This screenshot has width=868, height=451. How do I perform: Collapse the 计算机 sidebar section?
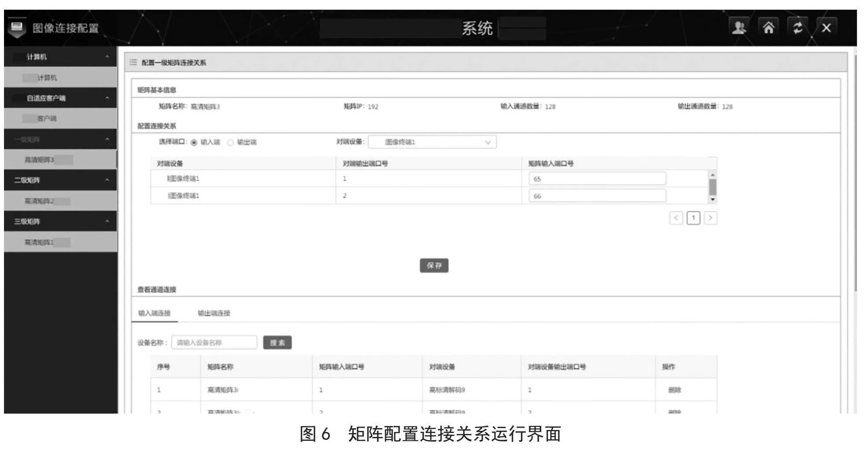[107, 57]
